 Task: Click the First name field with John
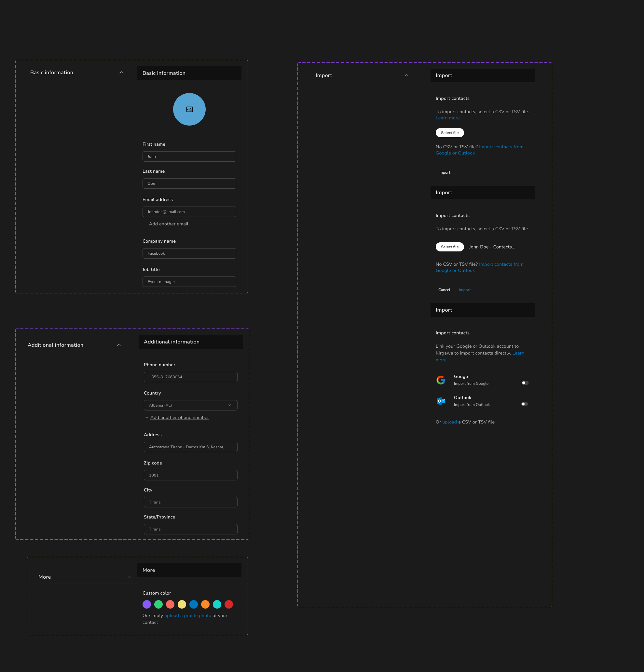pyautogui.click(x=189, y=157)
